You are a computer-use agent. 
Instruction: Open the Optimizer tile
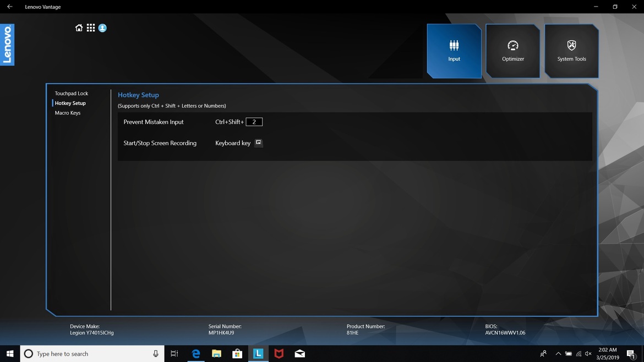pos(513,51)
